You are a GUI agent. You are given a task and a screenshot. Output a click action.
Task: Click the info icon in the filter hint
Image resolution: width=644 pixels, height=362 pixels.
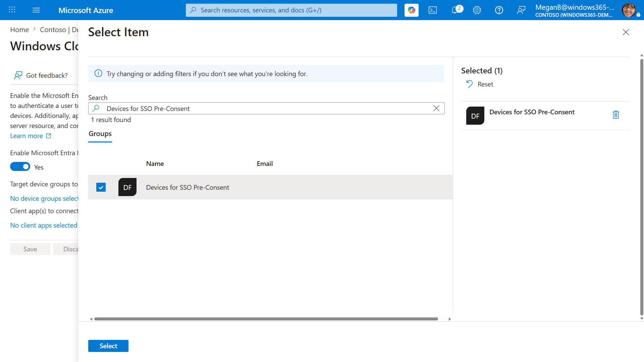98,73
